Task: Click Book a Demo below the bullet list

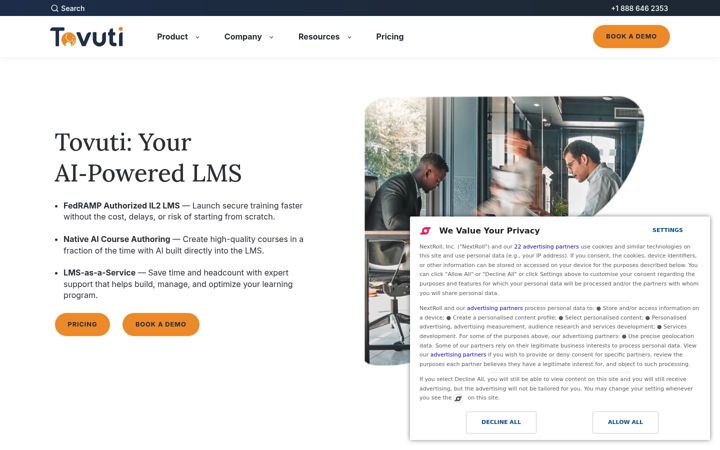Action: [x=161, y=324]
